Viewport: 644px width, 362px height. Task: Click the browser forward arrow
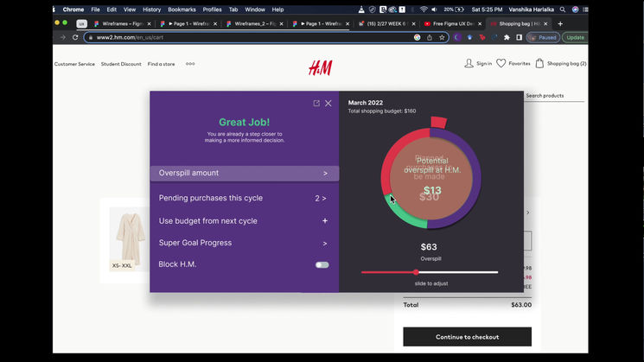point(63,37)
